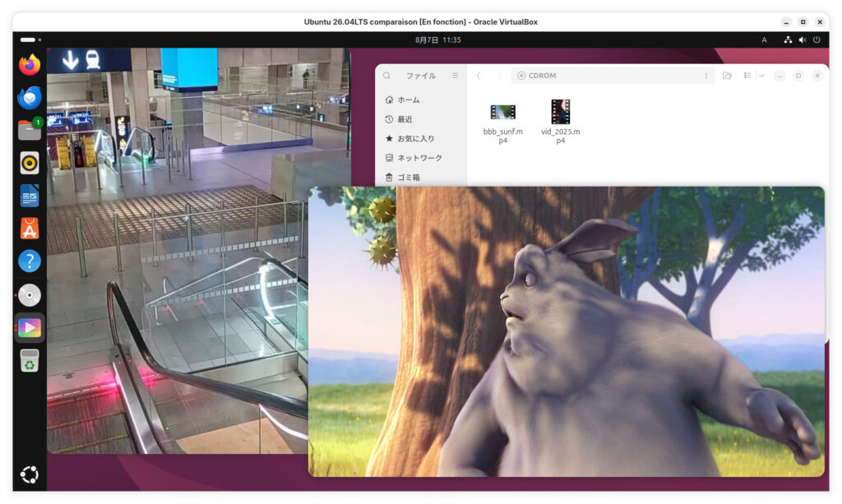Open LibreOffice Writer from the dock
The image size is (842, 504).
pos(30,196)
